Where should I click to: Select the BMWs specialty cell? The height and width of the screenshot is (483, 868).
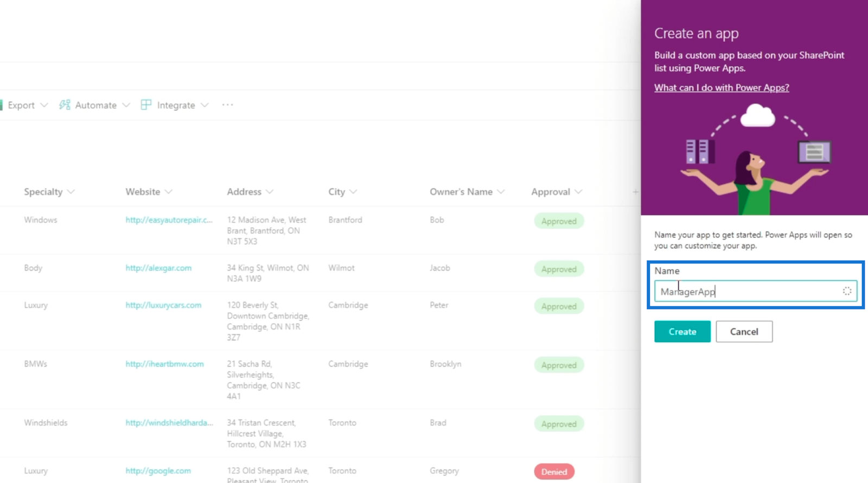click(36, 364)
